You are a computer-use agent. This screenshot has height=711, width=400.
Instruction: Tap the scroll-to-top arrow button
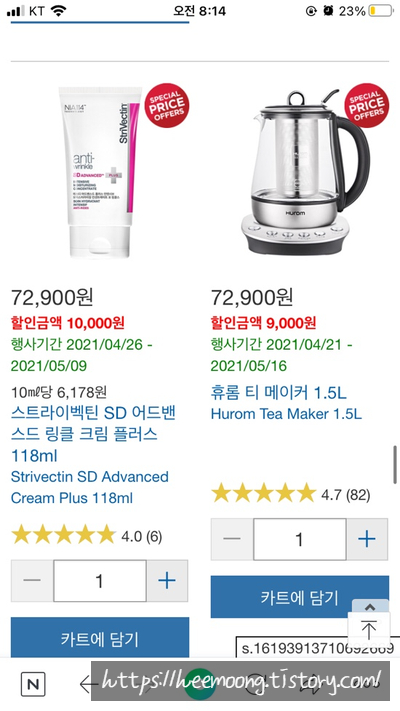coord(368,630)
